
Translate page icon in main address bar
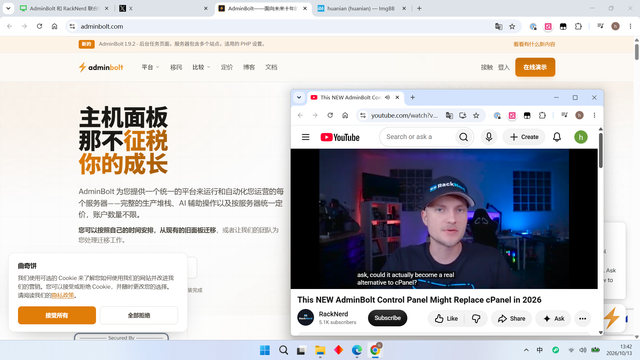(498, 27)
